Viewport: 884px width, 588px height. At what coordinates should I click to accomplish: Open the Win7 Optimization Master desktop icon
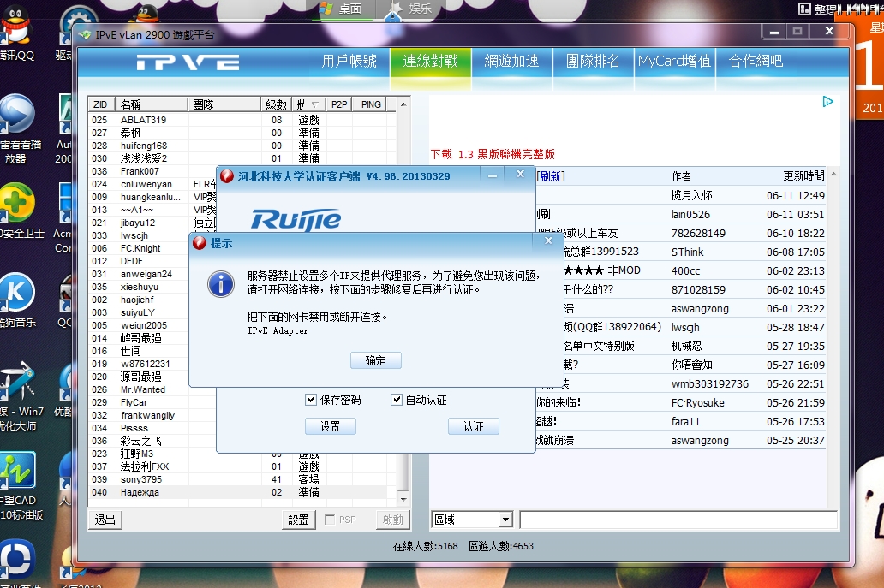coord(21,397)
